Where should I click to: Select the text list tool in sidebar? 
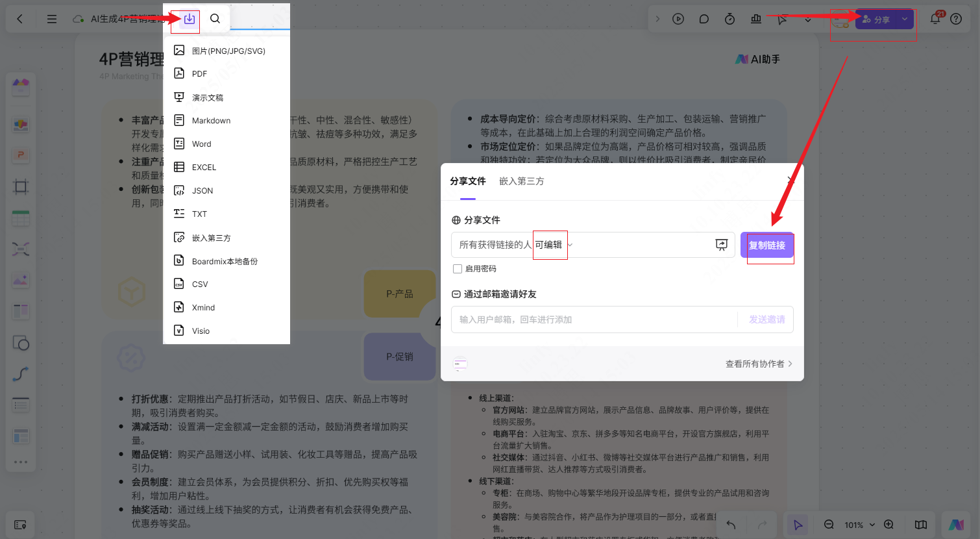click(x=21, y=405)
